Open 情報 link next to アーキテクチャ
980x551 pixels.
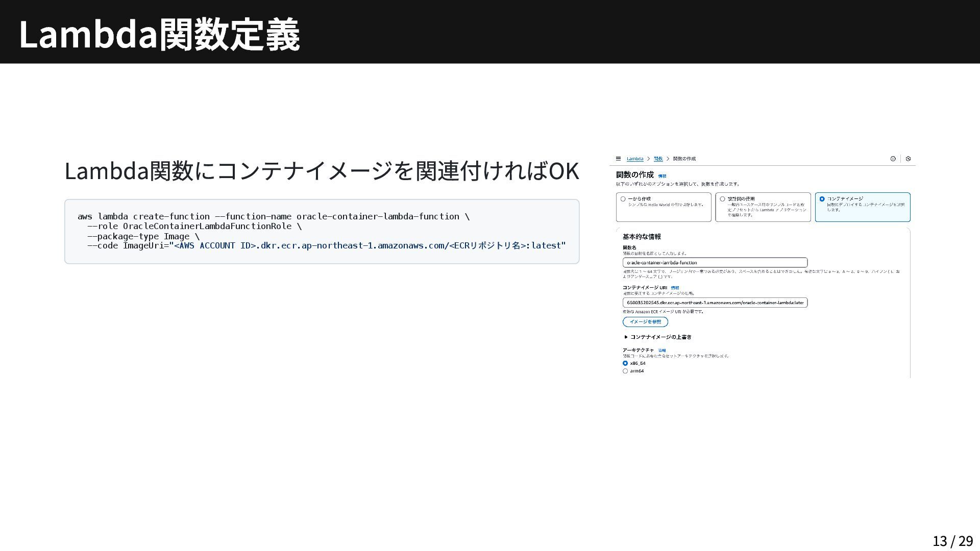pos(661,350)
